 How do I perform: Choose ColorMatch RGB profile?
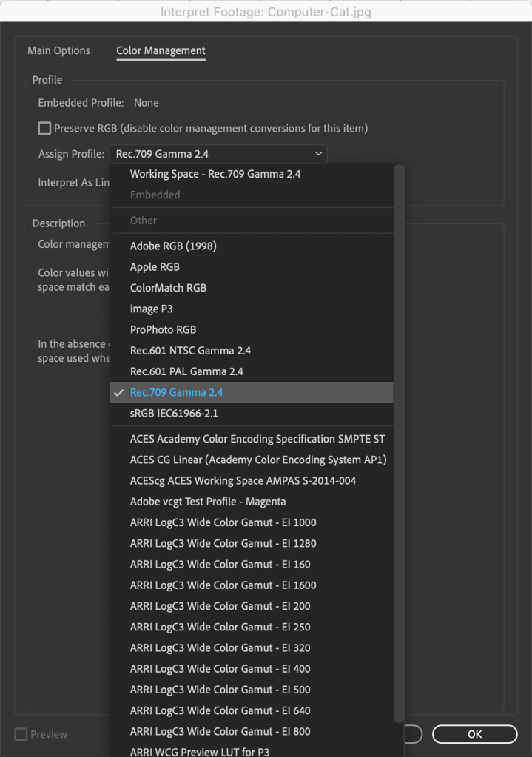coord(168,288)
